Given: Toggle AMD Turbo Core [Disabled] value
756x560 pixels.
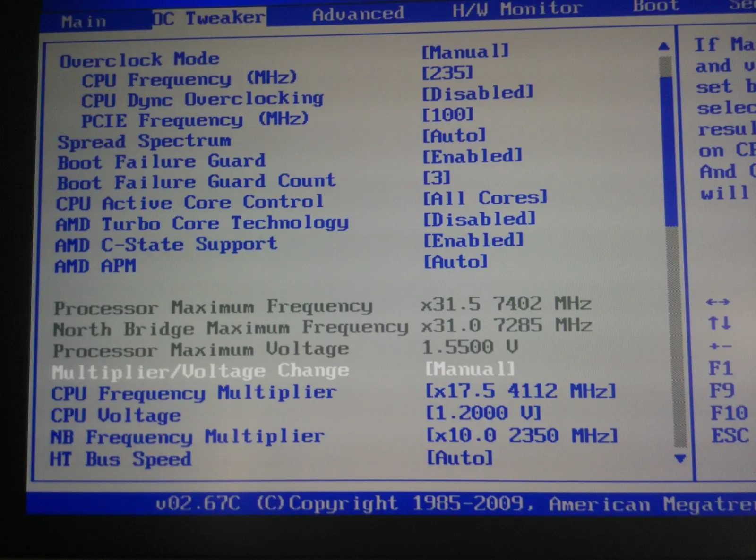Looking at the screenshot, I should [x=479, y=219].
